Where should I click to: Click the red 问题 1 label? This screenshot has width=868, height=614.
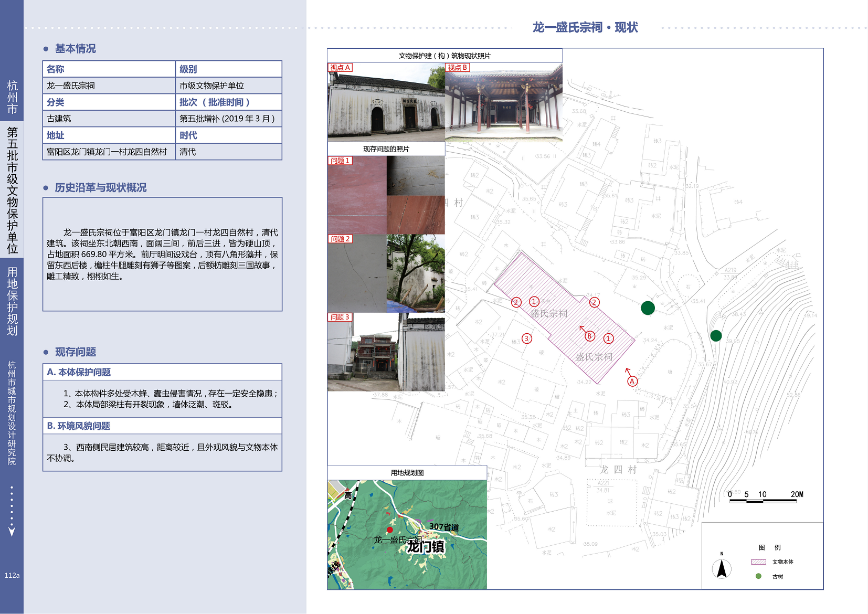point(340,161)
